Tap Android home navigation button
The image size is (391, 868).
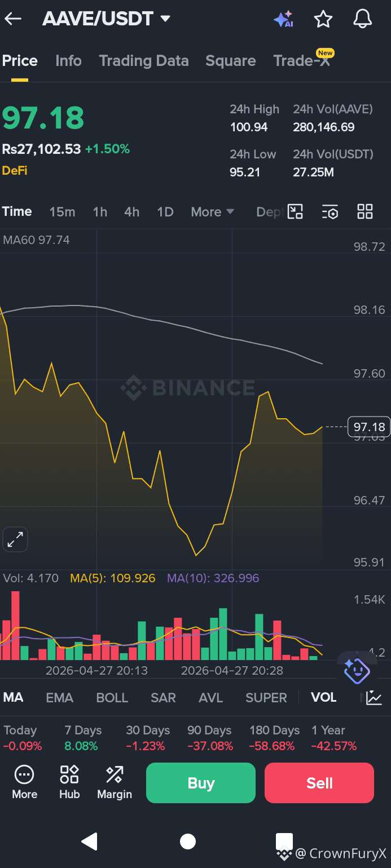pos(188,842)
